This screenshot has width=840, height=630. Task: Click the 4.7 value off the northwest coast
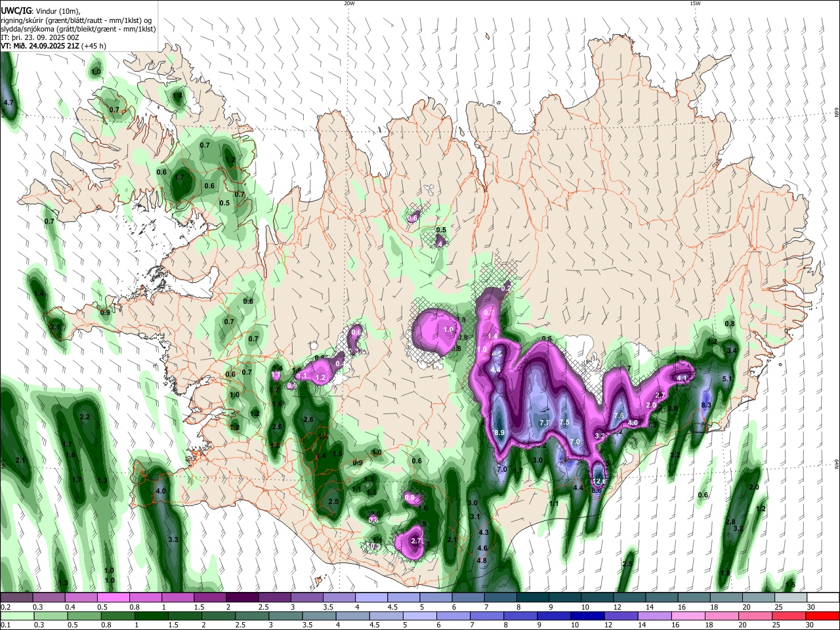tap(9, 103)
